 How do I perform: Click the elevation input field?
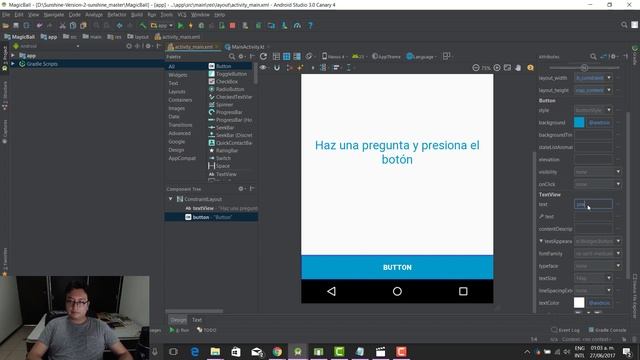(593, 160)
